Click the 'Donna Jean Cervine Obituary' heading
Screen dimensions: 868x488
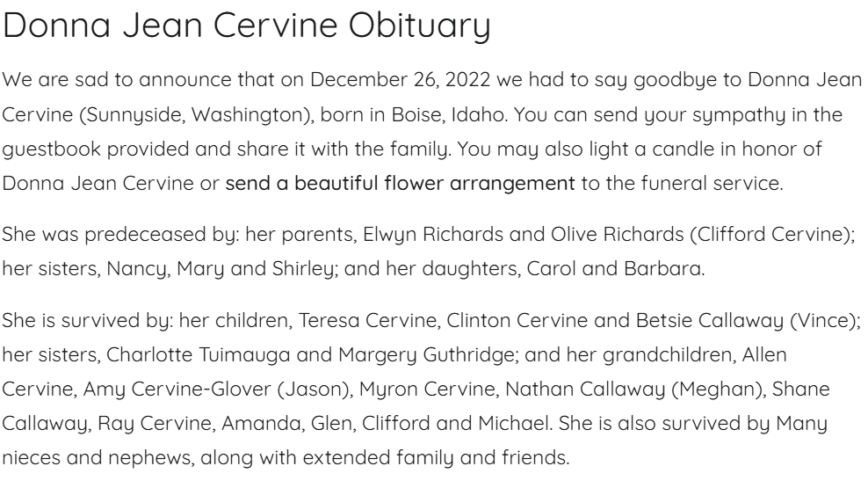247,27
